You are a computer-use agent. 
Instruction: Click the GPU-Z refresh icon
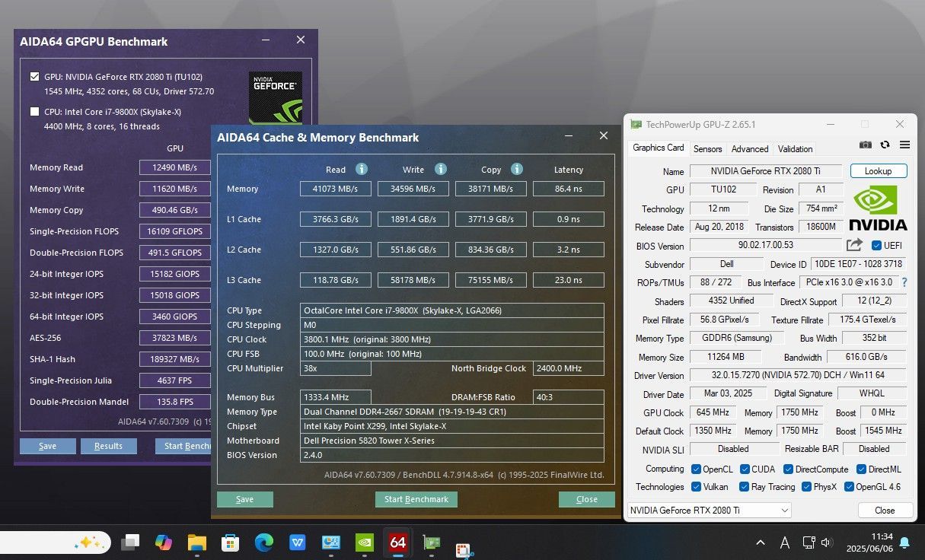point(885,145)
